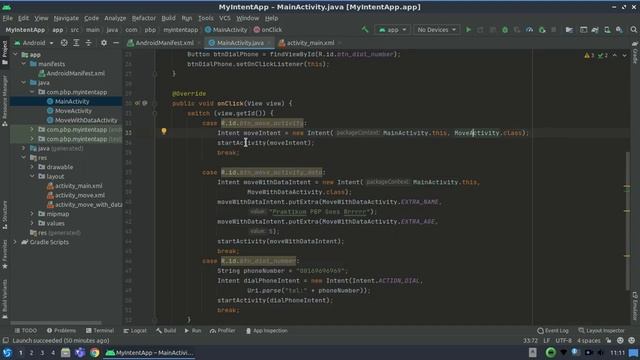Open MoveWithDataActivity in the project tree

pyautogui.click(x=86, y=120)
